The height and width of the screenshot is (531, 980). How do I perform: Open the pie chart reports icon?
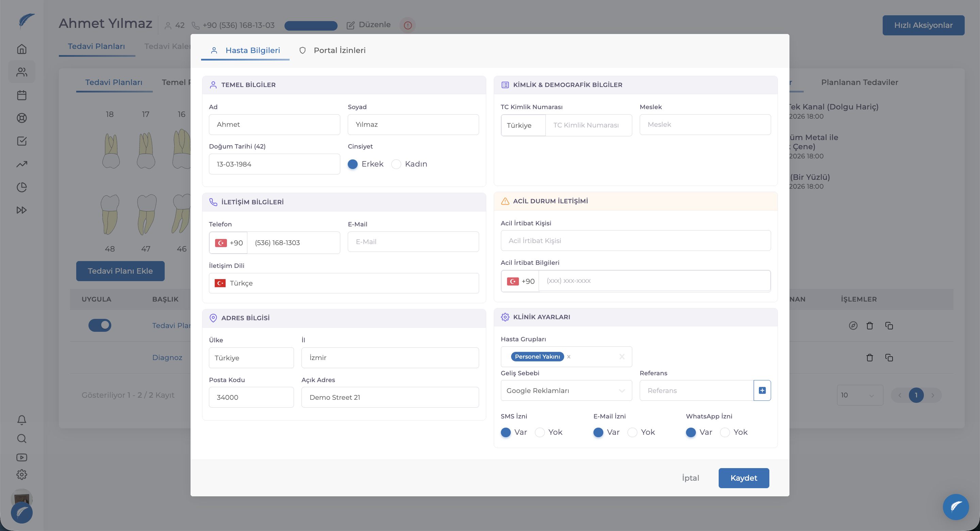pyautogui.click(x=22, y=187)
